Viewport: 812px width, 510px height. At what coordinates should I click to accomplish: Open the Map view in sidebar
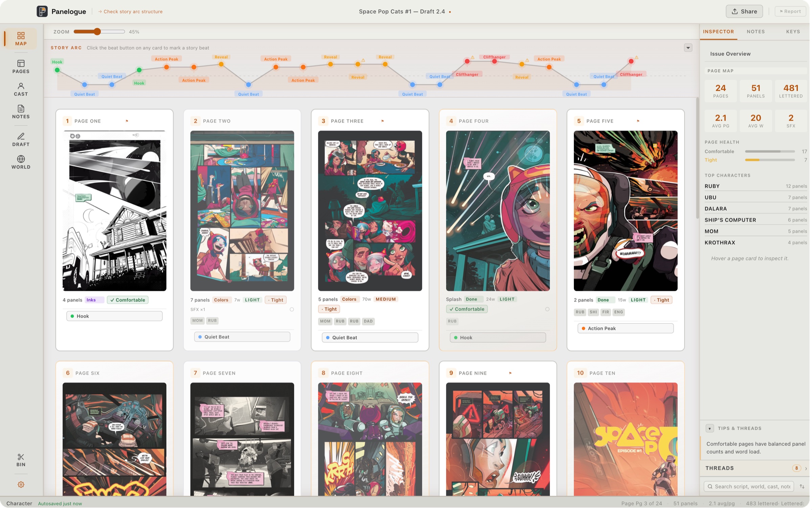pyautogui.click(x=21, y=39)
